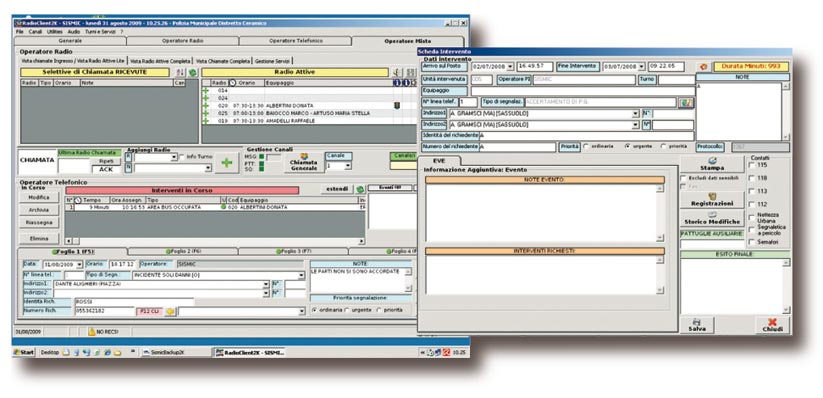Click the map icon beside Tipo di segnalaz.
Screen dimensions: 823x398
tap(685, 103)
